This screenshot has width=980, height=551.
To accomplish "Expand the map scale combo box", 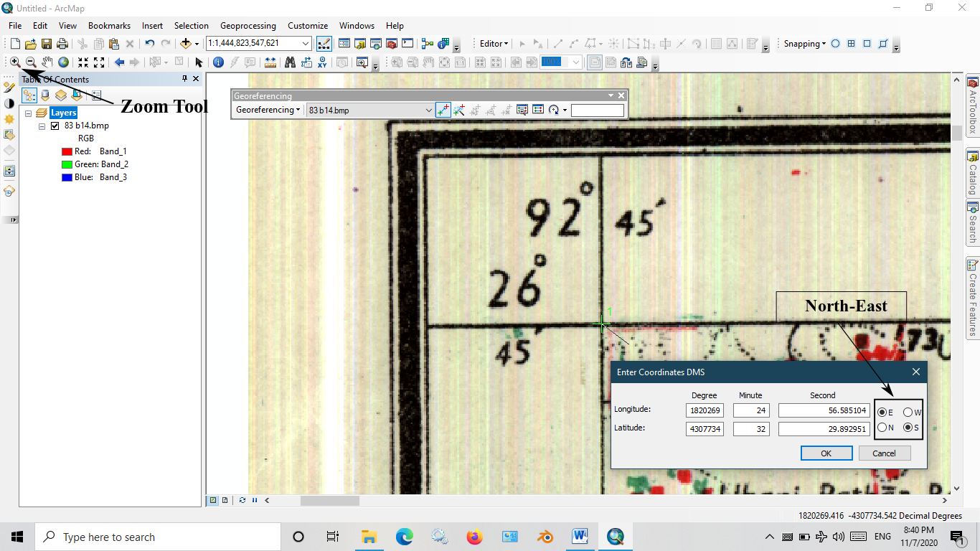I will click(x=307, y=43).
